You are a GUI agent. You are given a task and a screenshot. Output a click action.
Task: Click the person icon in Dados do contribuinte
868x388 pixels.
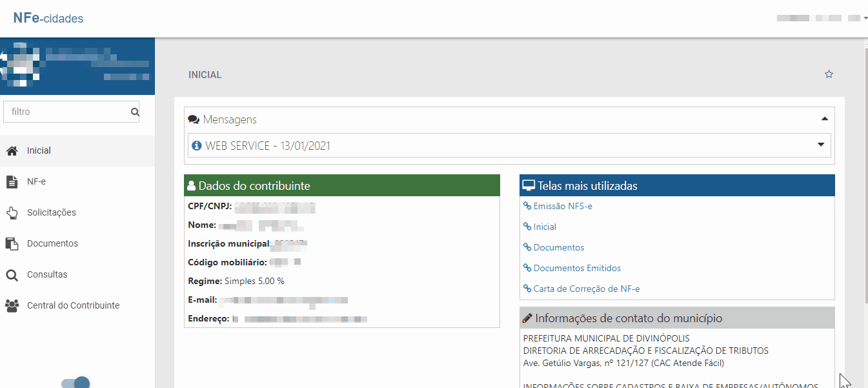point(191,186)
